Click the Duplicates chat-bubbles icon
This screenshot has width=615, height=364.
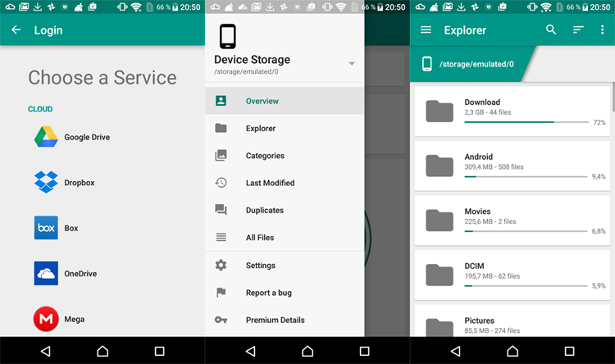221,210
